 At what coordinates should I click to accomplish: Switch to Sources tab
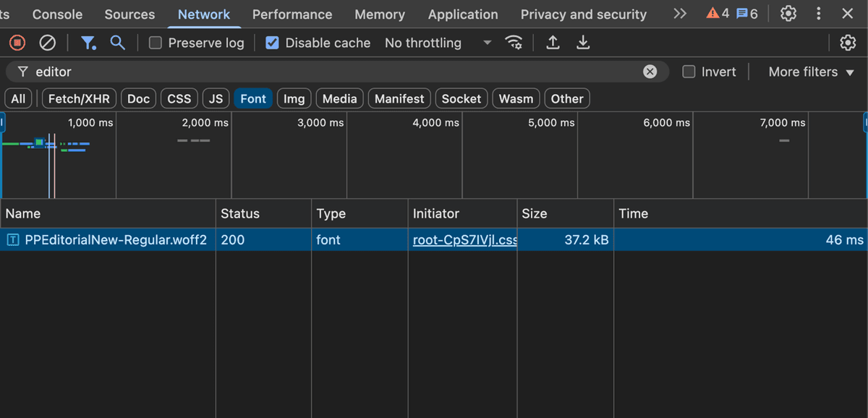129,14
